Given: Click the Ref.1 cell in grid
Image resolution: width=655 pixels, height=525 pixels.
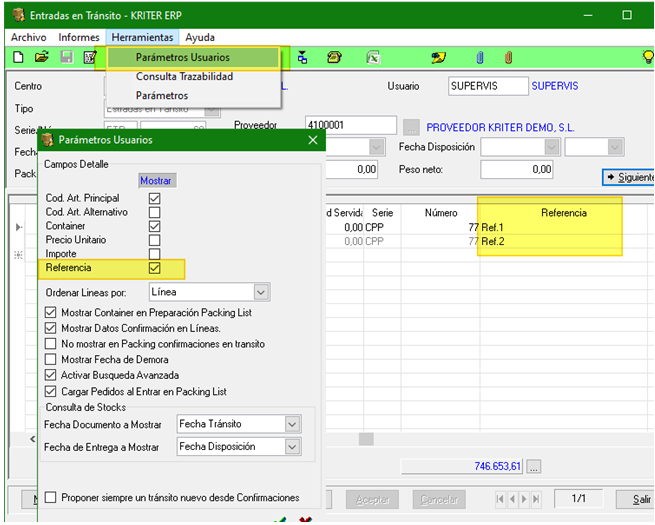Looking at the screenshot, I should pyautogui.click(x=564, y=227).
